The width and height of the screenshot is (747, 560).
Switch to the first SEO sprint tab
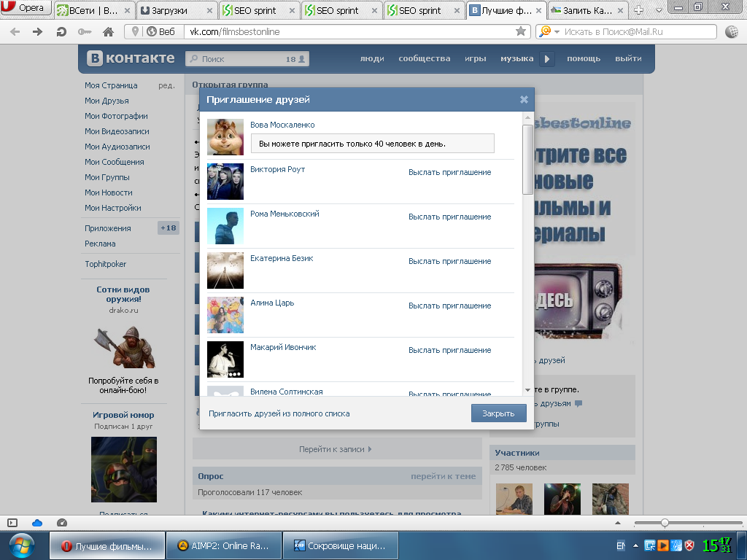(x=260, y=10)
